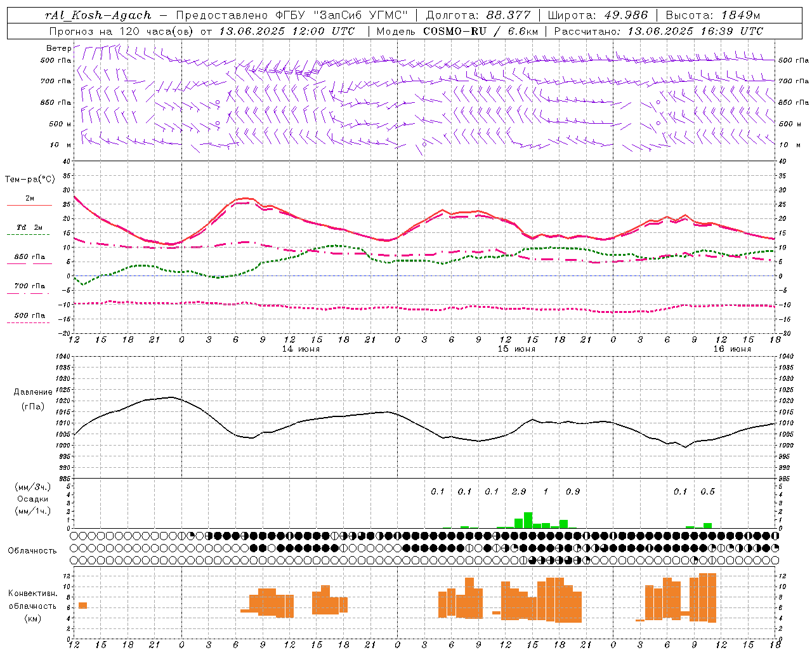Click the 15 июня date label
The width and height of the screenshot is (812, 650).
click(516, 349)
